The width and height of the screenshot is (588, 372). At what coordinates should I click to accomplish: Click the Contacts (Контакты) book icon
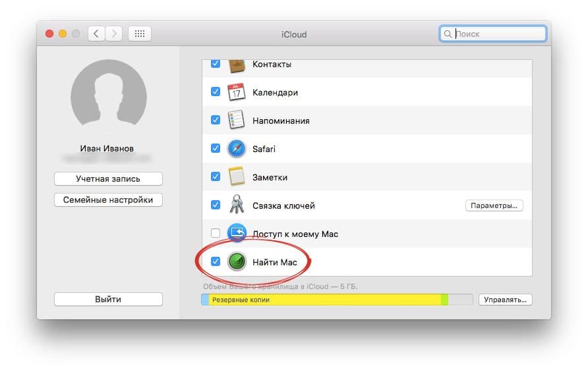(x=236, y=66)
